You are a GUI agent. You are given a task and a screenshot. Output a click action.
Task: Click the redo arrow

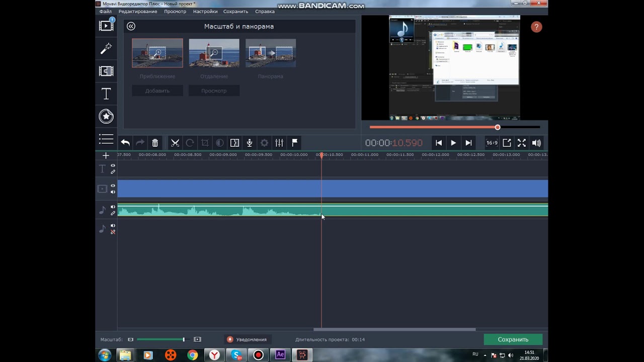point(140,143)
